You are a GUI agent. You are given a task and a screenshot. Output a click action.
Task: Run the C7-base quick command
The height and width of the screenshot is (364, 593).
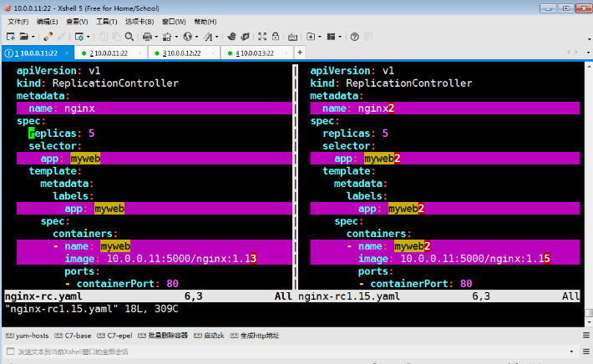point(73,336)
